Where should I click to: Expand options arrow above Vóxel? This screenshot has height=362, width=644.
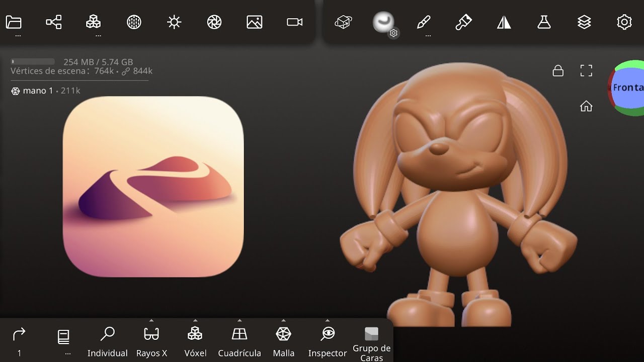(x=195, y=320)
